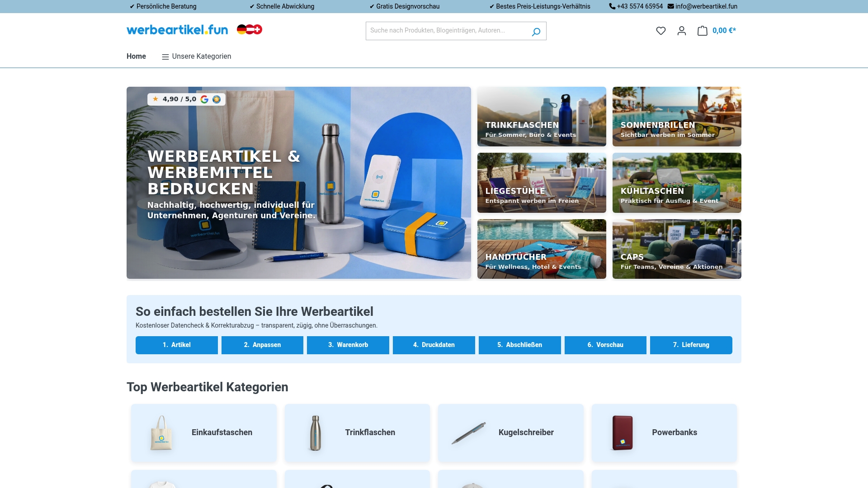Click the phone icon in top bar

612,6
